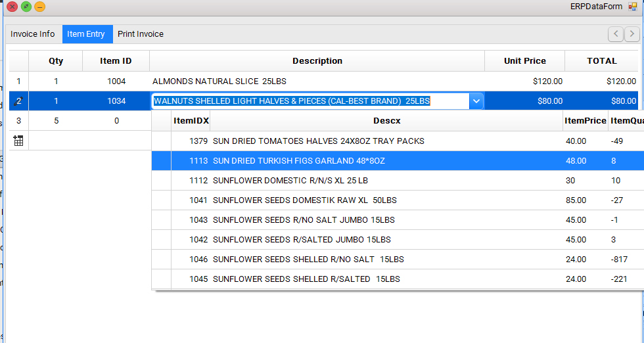Click item quantity -49

pos(617,141)
